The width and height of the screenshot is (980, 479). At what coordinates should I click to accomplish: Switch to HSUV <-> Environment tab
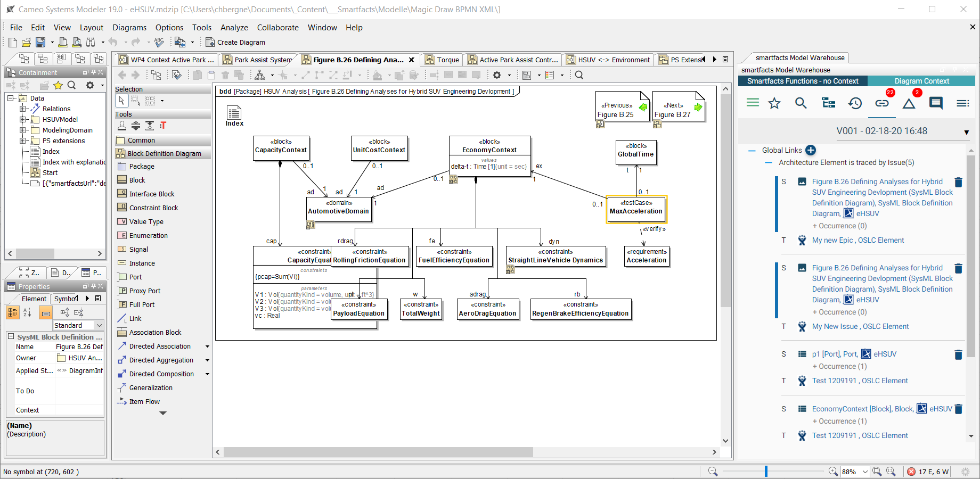click(608, 60)
